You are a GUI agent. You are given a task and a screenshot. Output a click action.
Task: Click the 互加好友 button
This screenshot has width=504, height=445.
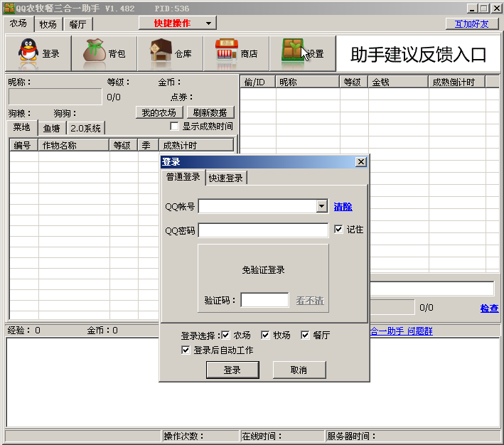472,23
